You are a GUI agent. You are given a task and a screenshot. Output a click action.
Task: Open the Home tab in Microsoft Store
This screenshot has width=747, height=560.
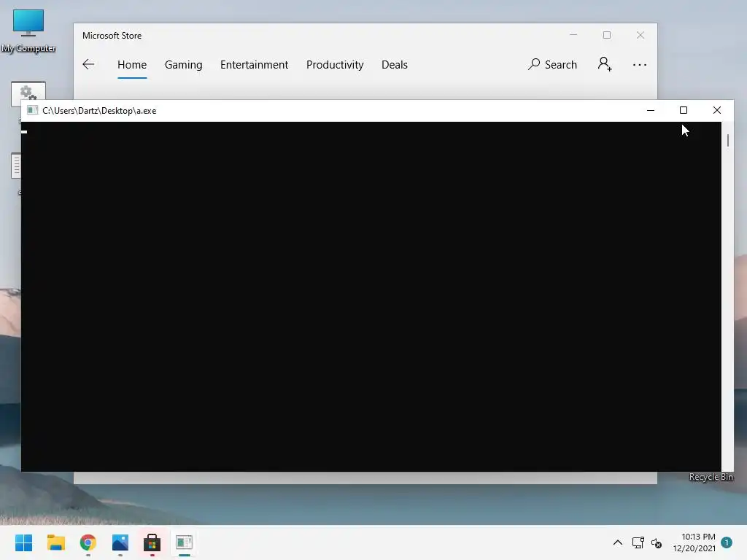point(132,65)
